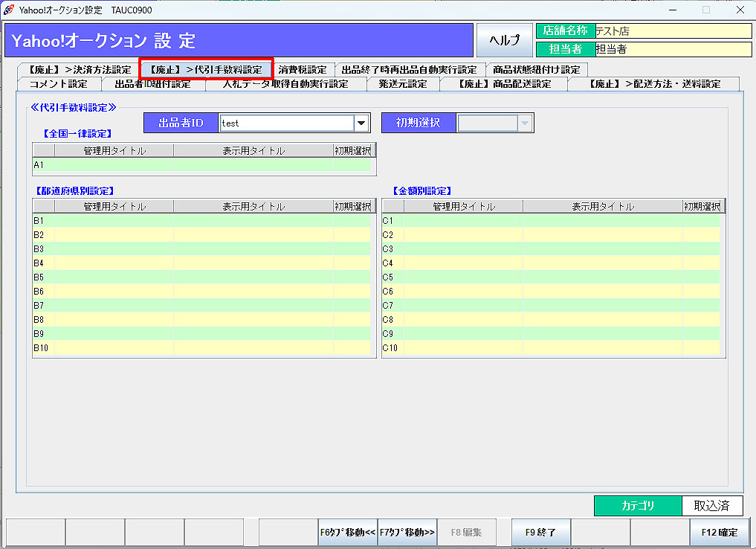Select row A1 管理用タイトル cell

pos(114,165)
